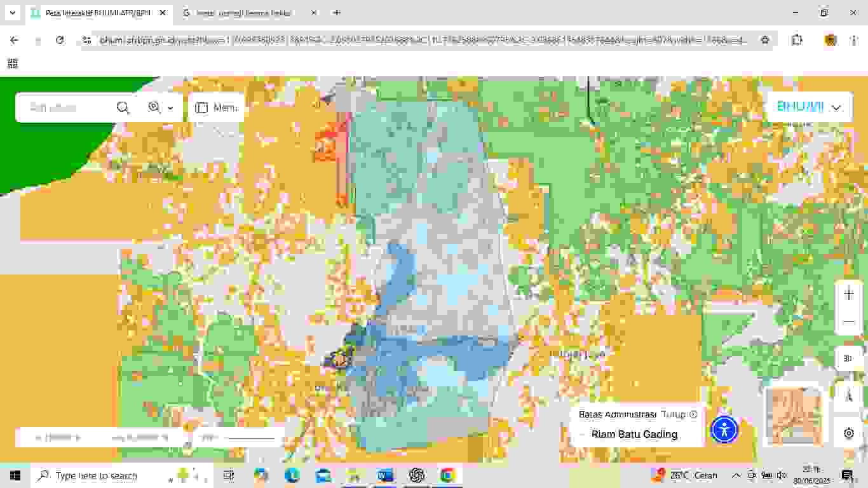
Task: Open the Menu panel button
Action: tap(216, 107)
